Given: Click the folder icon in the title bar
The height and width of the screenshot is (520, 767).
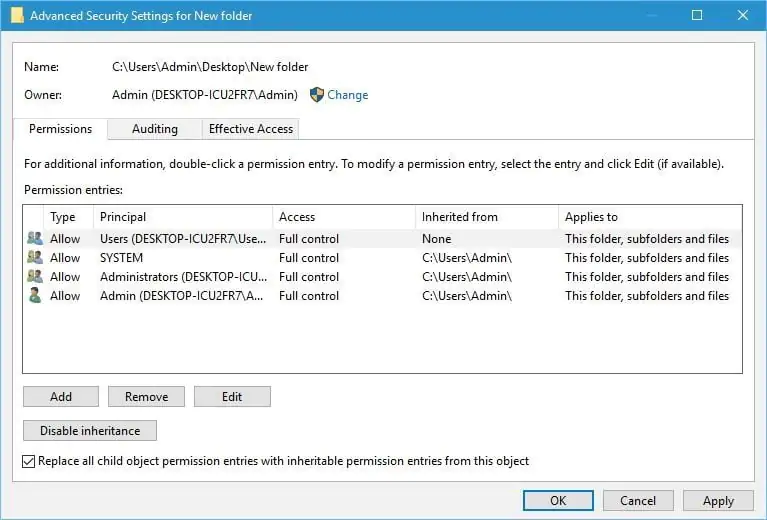Looking at the screenshot, I should (17, 16).
